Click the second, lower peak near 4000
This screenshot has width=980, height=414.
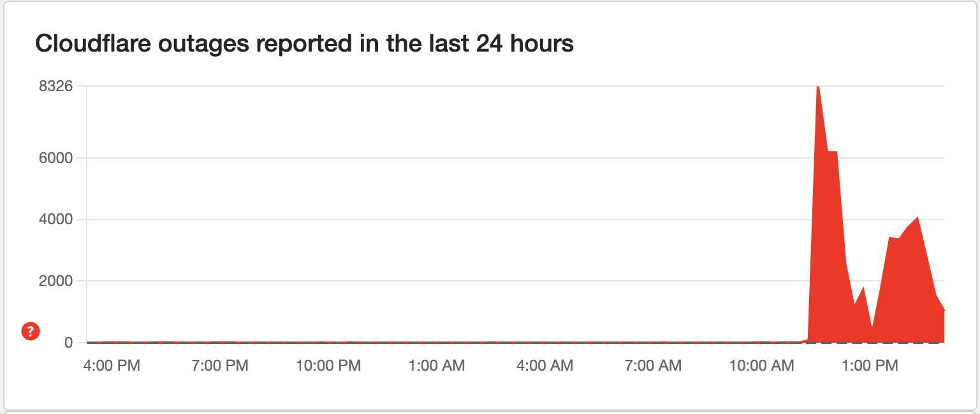point(917,218)
